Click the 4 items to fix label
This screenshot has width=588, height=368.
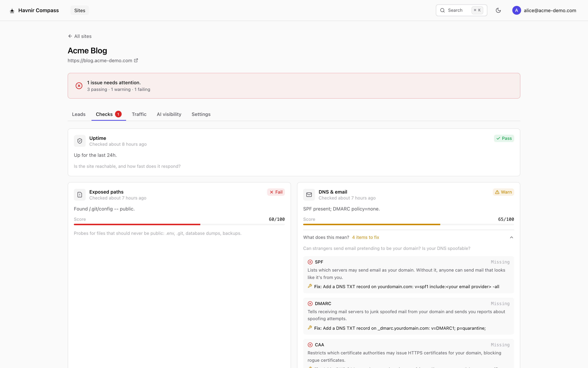[366, 237]
